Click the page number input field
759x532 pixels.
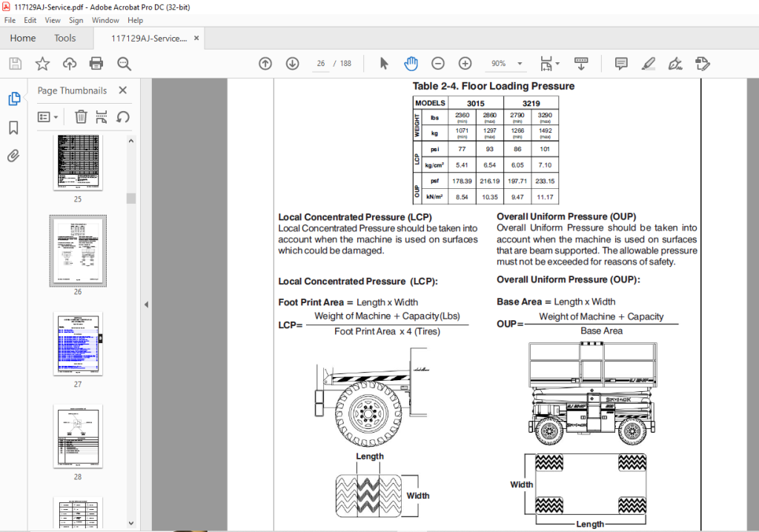pyautogui.click(x=320, y=64)
